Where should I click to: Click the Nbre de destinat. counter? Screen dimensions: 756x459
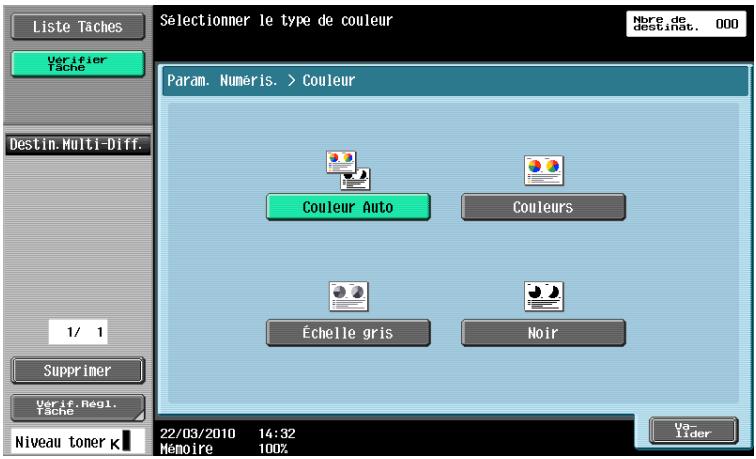click(x=686, y=24)
